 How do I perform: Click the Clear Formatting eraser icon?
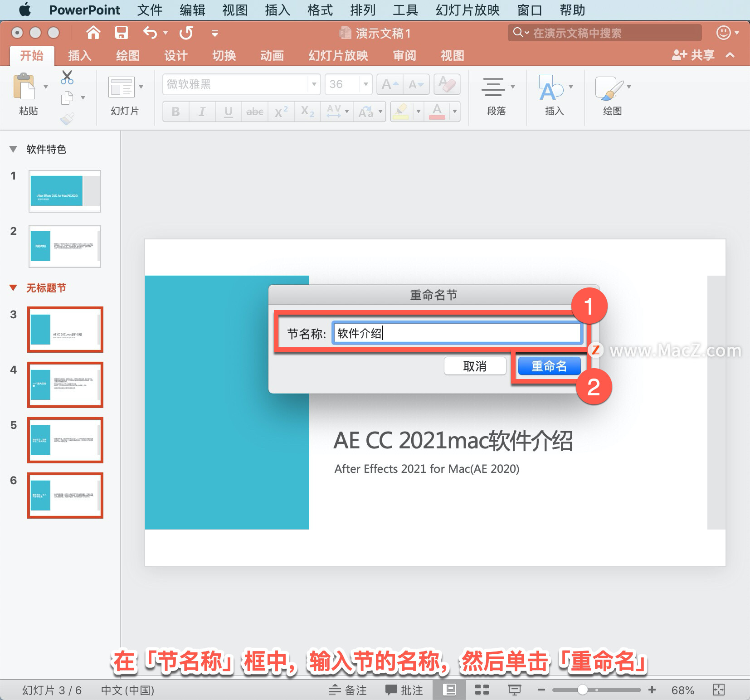pyautogui.click(x=447, y=84)
